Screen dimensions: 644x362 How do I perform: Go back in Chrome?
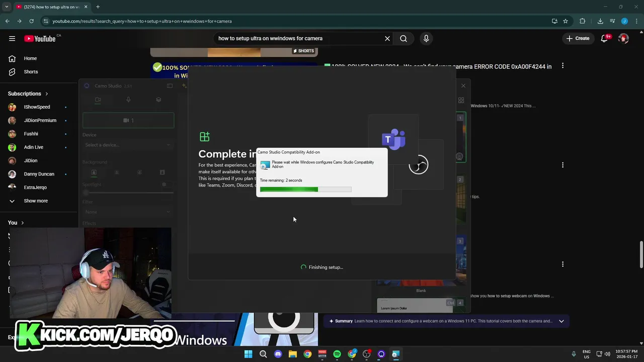coord(7,21)
